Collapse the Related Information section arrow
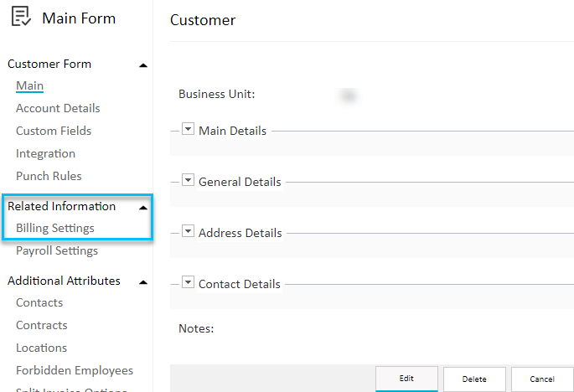 (143, 208)
